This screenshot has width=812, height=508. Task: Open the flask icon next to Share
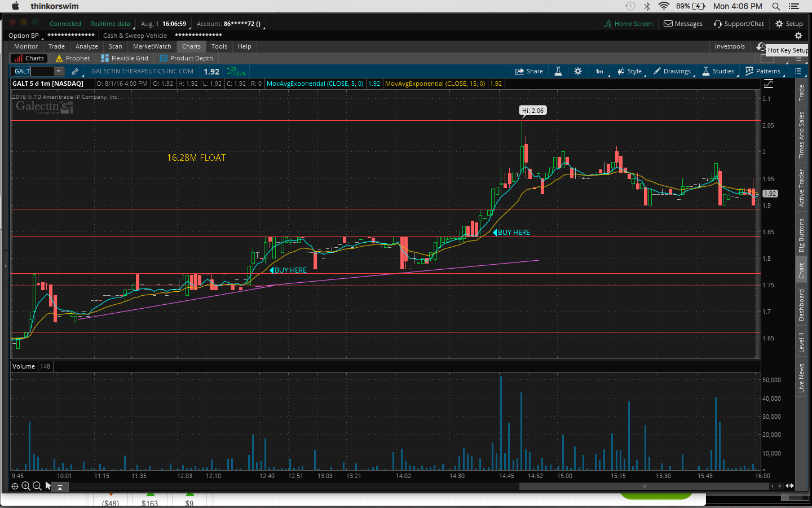(558, 71)
